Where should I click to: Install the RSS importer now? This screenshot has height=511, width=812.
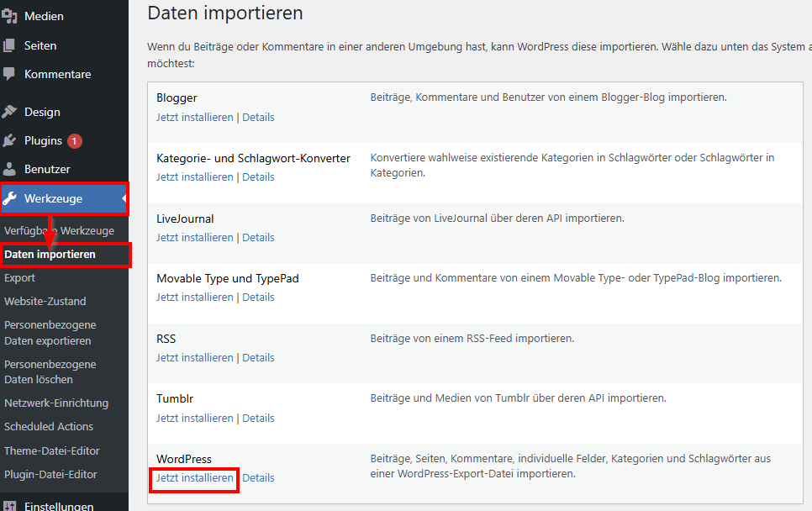(195, 358)
